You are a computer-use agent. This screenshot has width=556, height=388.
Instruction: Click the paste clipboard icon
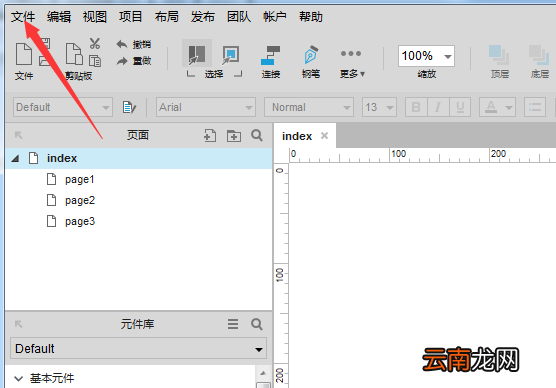74,54
